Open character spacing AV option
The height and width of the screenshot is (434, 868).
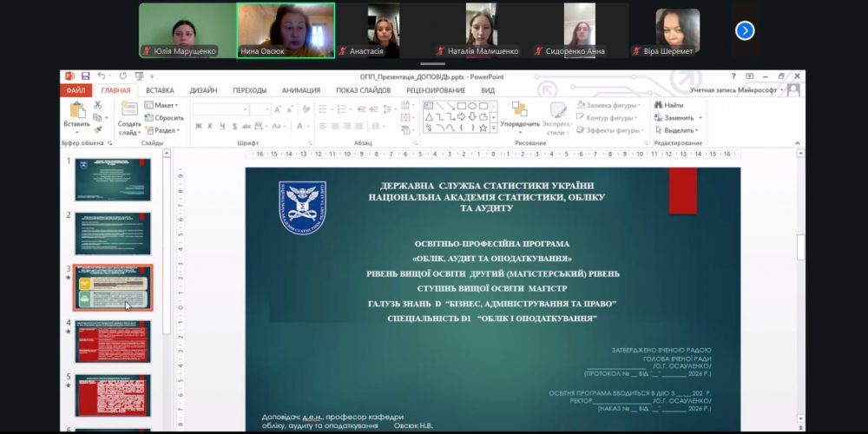click(258, 126)
